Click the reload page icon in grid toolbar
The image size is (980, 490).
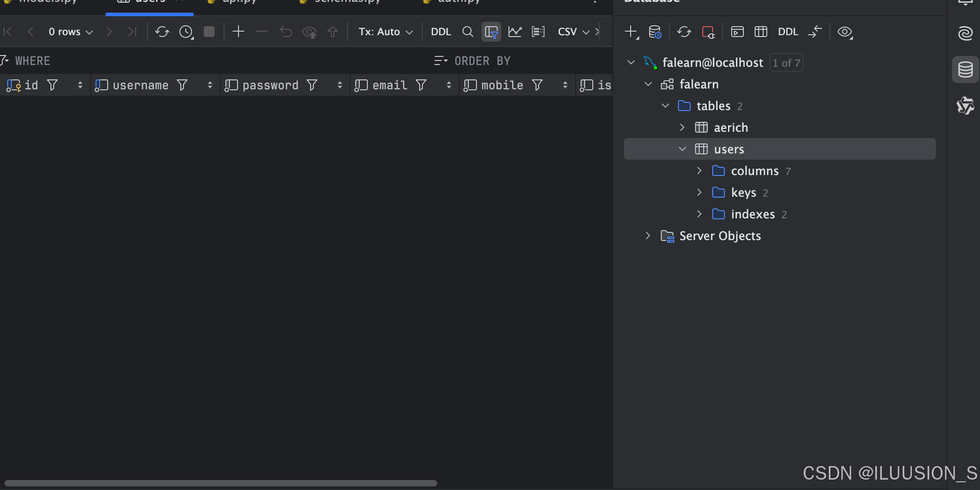162,32
